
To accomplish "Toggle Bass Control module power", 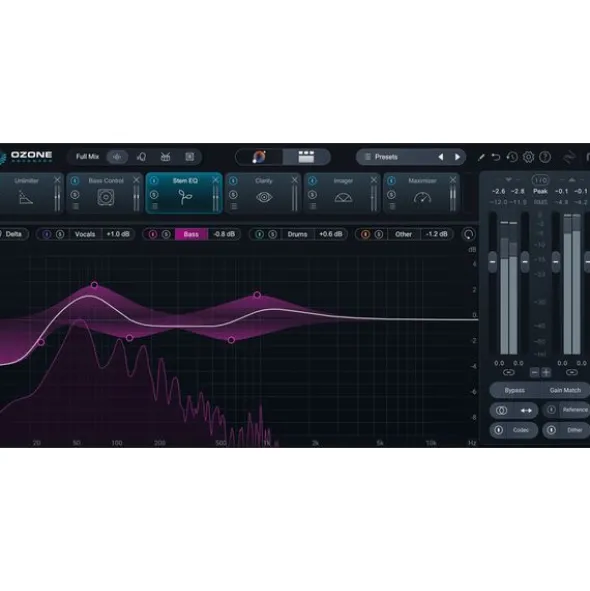I will point(75,181).
